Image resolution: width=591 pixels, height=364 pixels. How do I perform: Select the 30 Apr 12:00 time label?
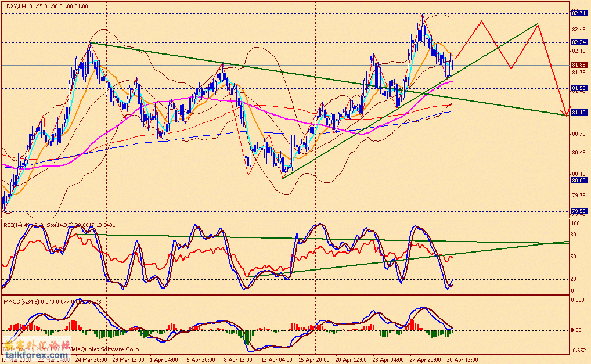pyautogui.click(x=463, y=359)
